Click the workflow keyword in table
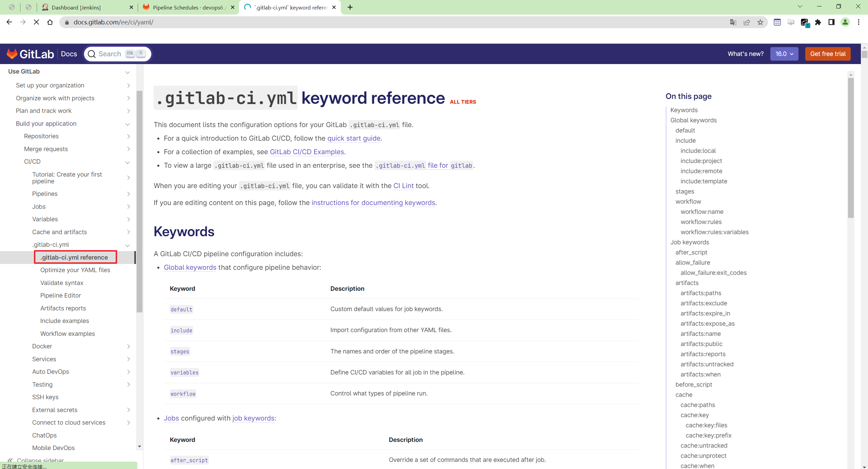The height and width of the screenshot is (469, 868). click(x=183, y=394)
